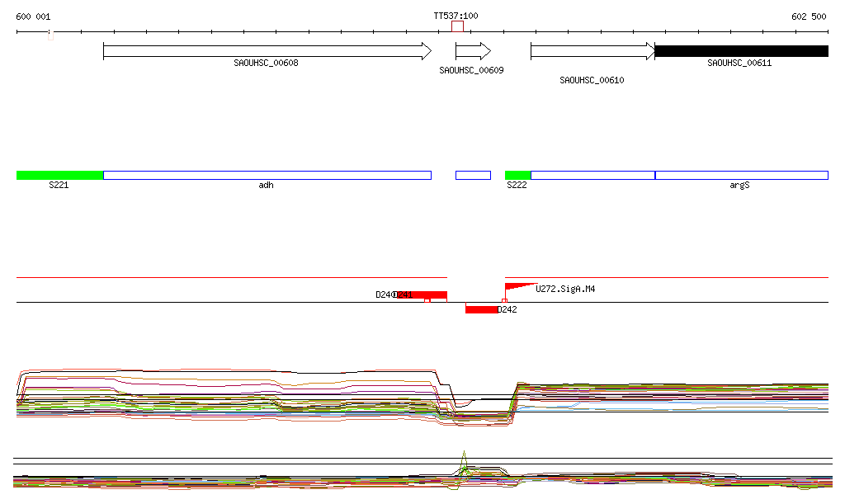Click the red U272.SigA.M4 promoter flag

tap(516, 287)
